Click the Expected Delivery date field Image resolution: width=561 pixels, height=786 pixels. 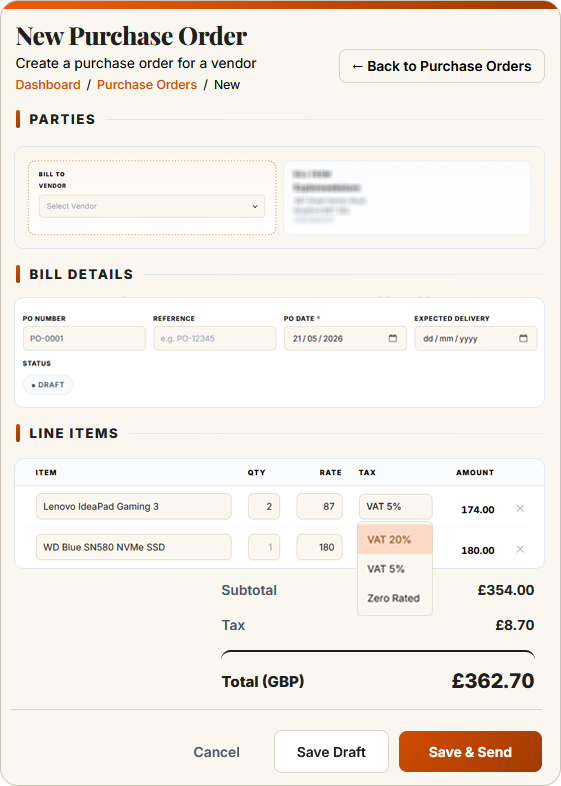476,338
